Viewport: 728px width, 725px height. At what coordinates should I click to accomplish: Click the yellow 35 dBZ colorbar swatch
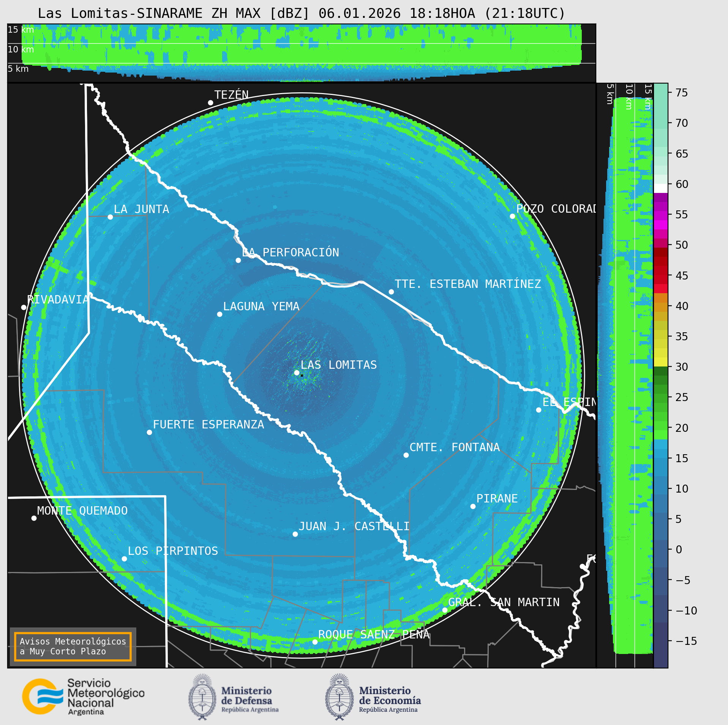[x=661, y=335]
